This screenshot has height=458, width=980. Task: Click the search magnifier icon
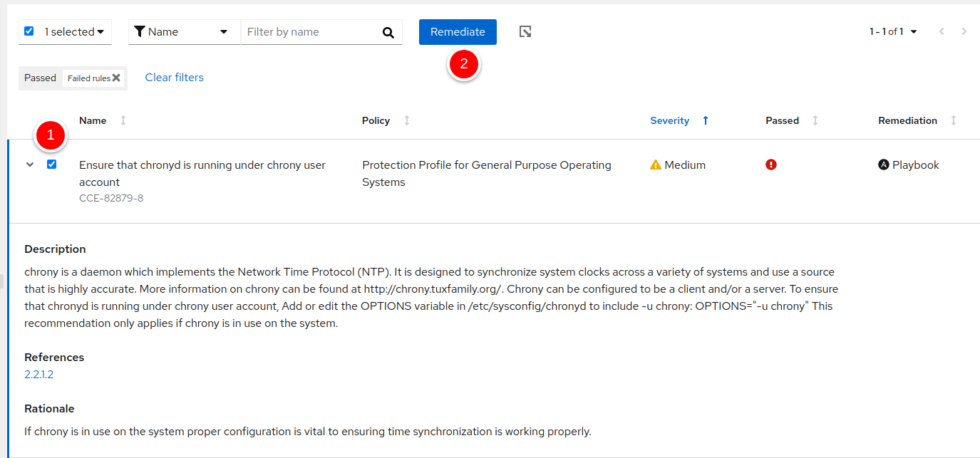[388, 32]
